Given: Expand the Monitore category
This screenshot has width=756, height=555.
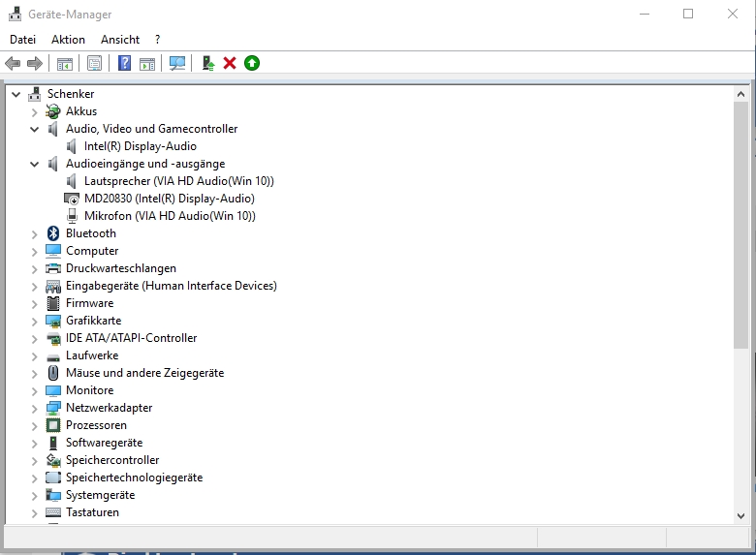Looking at the screenshot, I should point(34,391).
